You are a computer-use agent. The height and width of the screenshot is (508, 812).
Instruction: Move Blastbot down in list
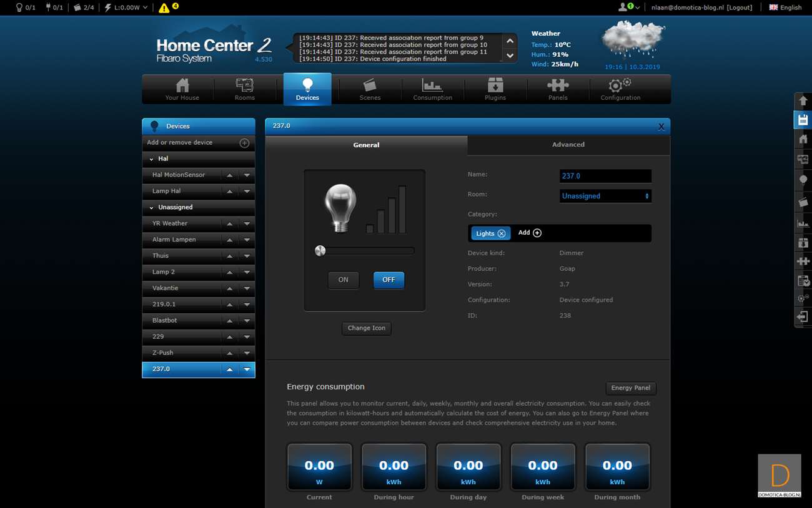[x=247, y=321]
